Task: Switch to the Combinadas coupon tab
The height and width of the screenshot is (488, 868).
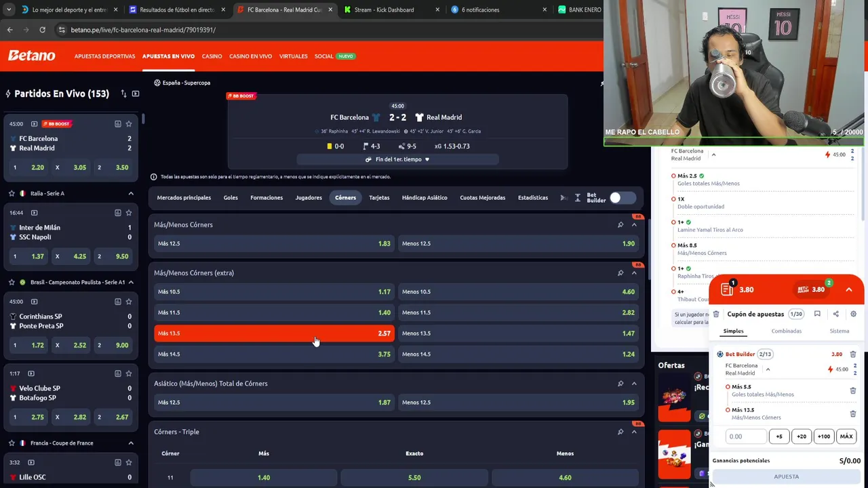Action: click(x=786, y=331)
